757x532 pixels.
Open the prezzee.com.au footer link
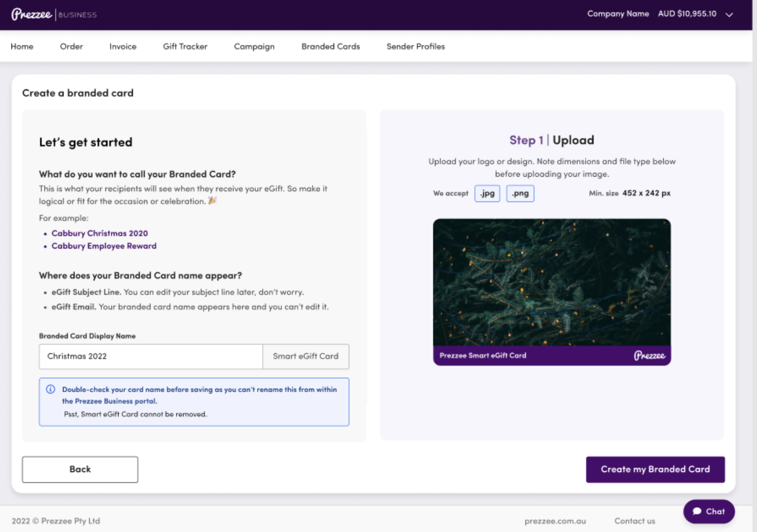(555, 521)
